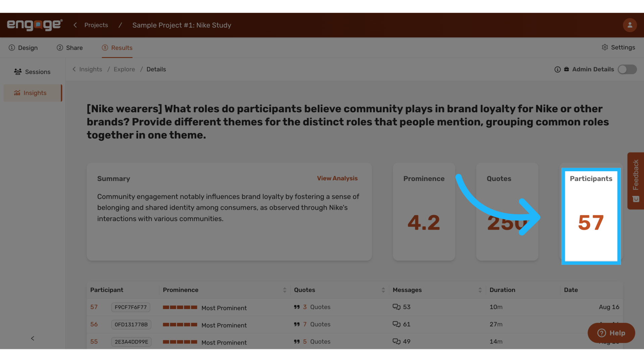Viewport: 644px width, 362px height.
Task: Click the Quotes summary card
Action: point(507,212)
